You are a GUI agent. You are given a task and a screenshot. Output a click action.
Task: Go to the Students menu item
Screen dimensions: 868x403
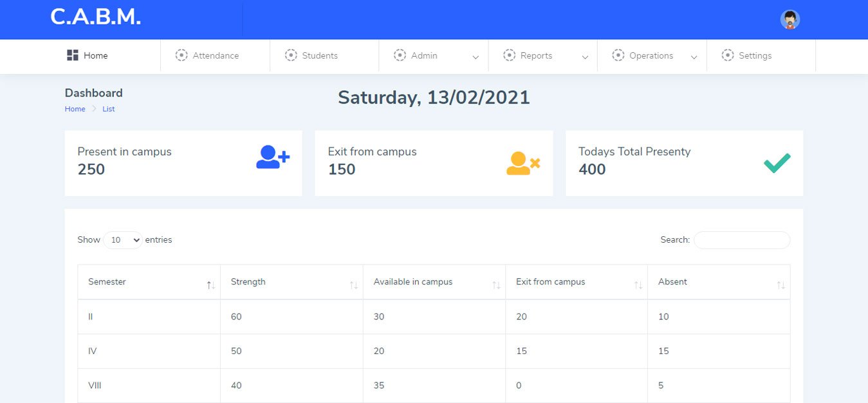tap(319, 56)
